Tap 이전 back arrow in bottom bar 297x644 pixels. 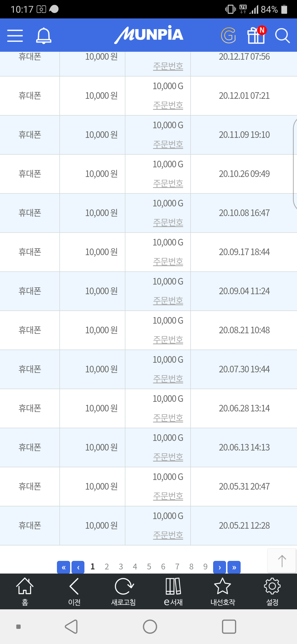[74, 591]
